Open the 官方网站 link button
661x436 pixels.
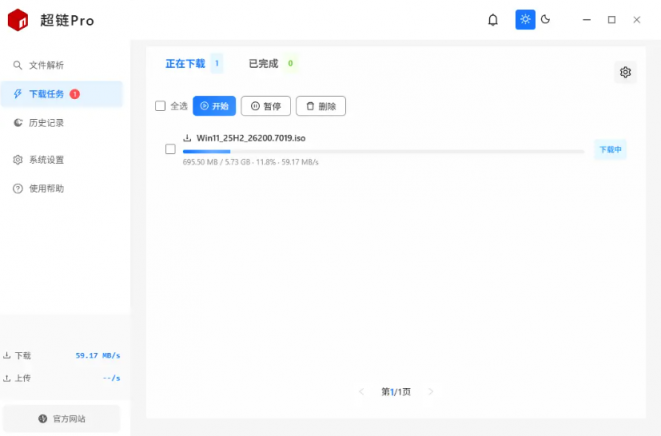pos(61,418)
